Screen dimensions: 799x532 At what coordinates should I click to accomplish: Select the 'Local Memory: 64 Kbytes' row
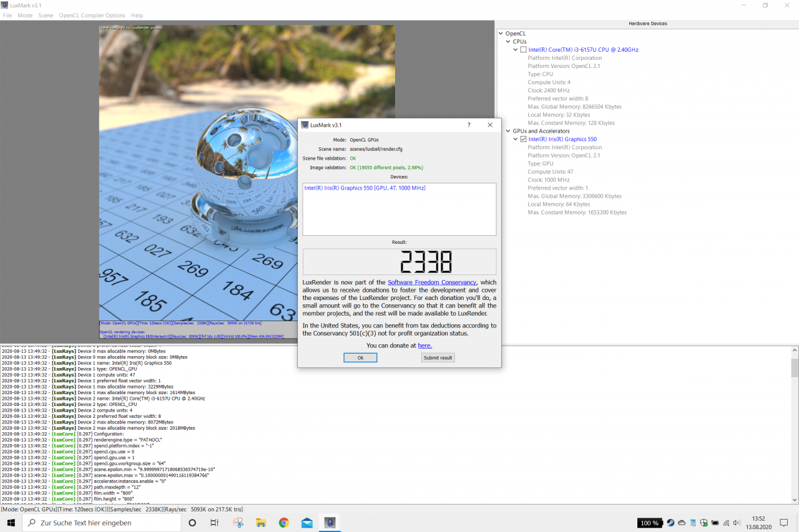point(559,204)
